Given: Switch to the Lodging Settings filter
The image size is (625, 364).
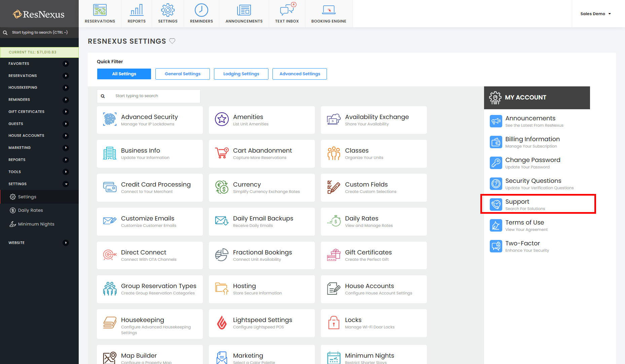Looking at the screenshot, I should (241, 74).
